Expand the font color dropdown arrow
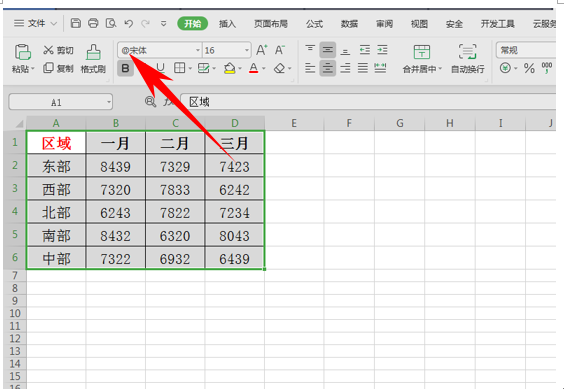564x389 pixels. pyautogui.click(x=264, y=68)
